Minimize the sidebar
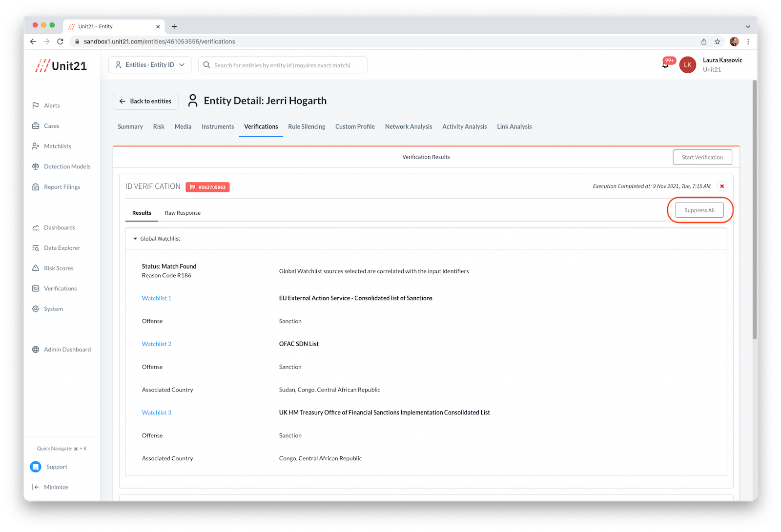Image resolution: width=781 pixels, height=532 pixels. click(50, 487)
